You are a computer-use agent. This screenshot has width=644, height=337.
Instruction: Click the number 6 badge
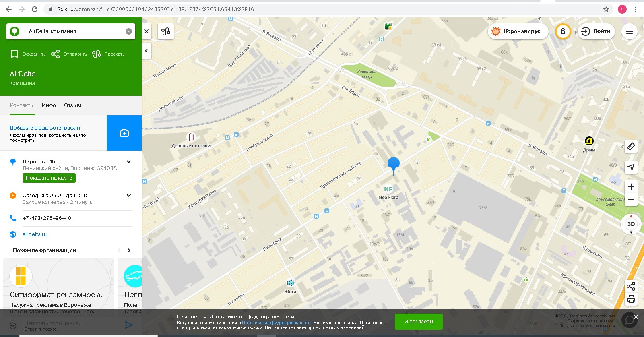click(563, 31)
